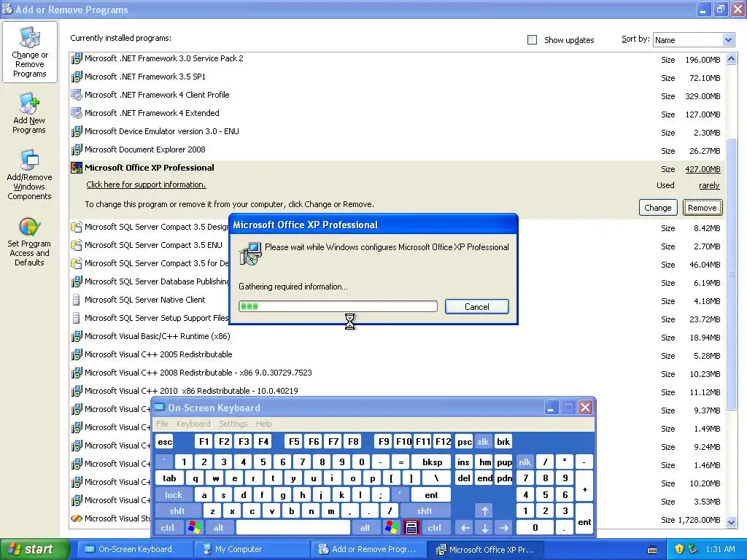Click SQL Server Compact 3.5 ENU icon
This screenshot has height=560, width=747.
pyautogui.click(x=76, y=245)
